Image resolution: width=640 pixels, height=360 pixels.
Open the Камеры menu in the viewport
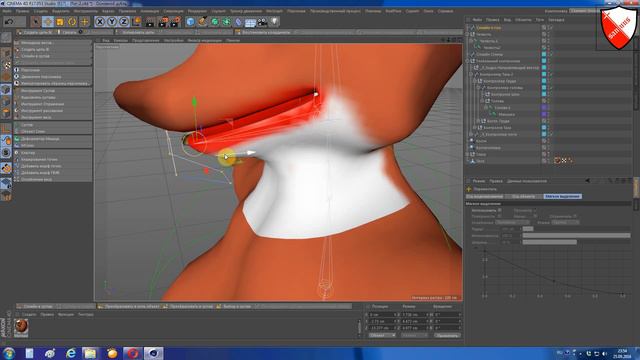(121, 40)
